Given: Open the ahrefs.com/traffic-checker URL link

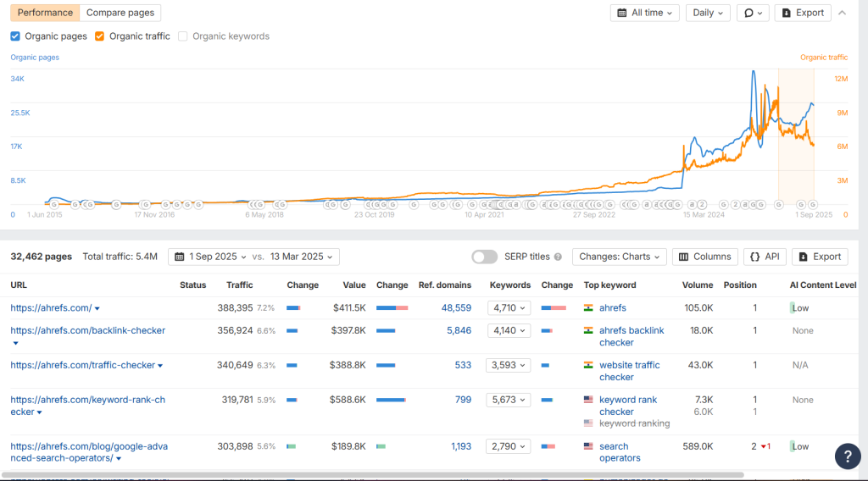Looking at the screenshot, I should [83, 365].
